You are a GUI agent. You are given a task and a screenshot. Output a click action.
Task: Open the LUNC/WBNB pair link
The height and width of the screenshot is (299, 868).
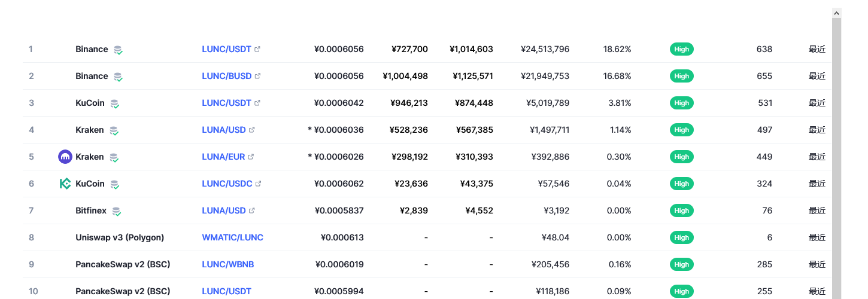[x=228, y=264]
